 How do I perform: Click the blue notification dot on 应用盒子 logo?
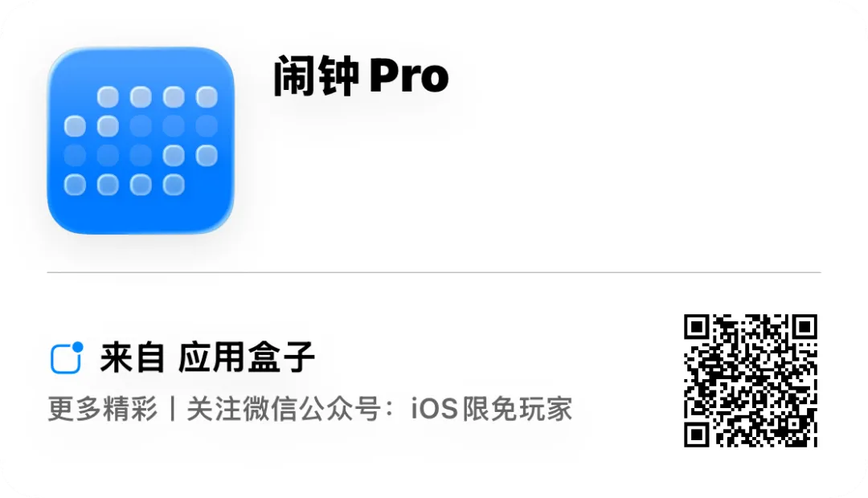point(78,347)
